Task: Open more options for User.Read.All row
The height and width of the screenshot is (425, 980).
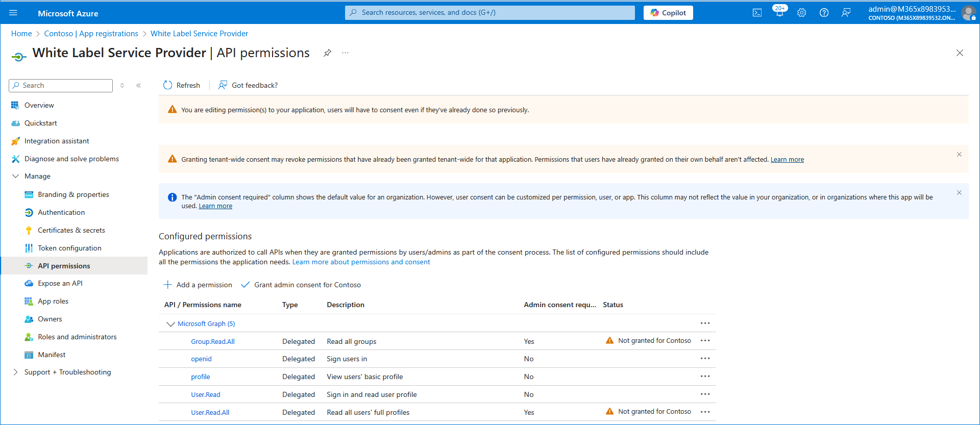Action: 705,412
